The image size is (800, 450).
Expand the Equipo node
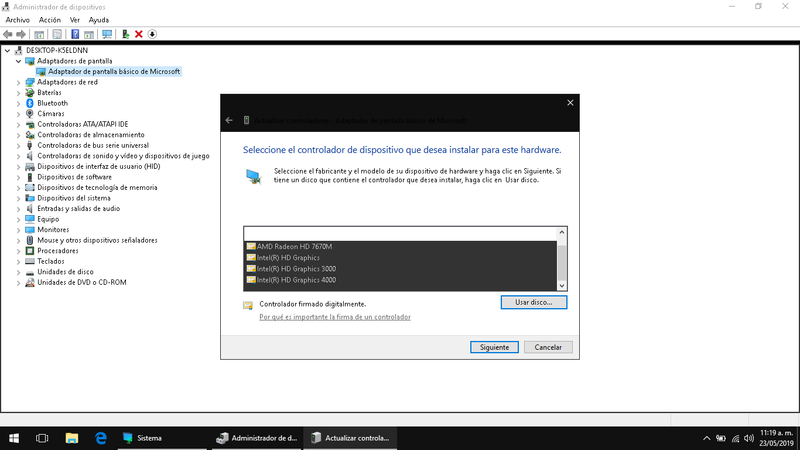(x=18, y=219)
